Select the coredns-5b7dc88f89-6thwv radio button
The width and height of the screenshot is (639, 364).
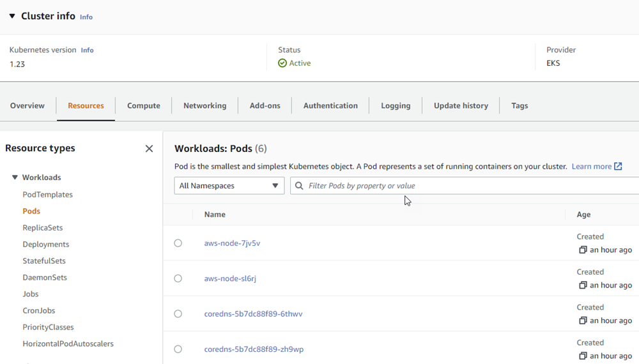pyautogui.click(x=178, y=314)
